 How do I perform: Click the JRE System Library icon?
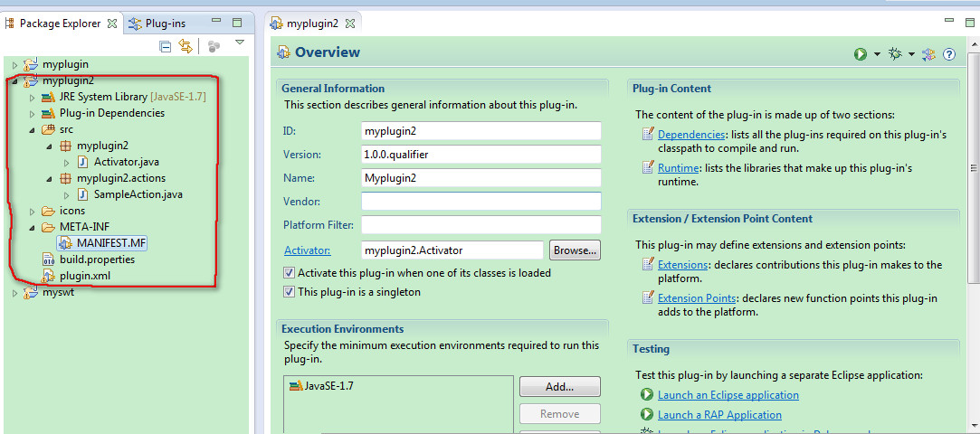tap(48, 98)
